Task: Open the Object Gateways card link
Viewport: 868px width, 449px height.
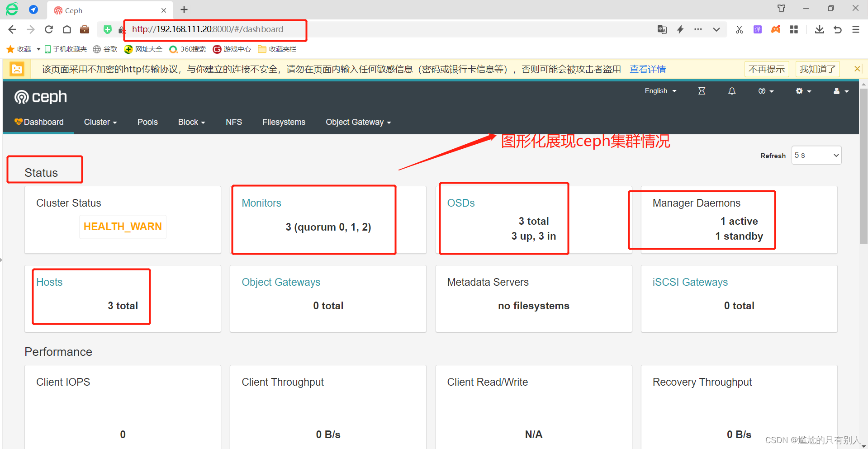Action: 281,282
